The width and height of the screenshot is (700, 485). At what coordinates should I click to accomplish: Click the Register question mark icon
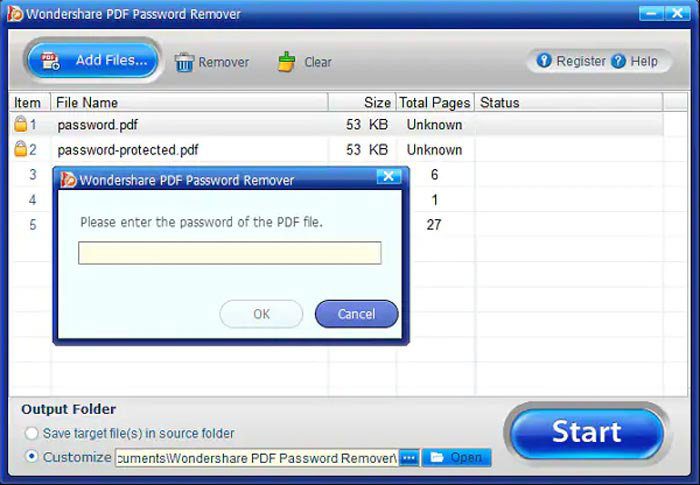(544, 60)
